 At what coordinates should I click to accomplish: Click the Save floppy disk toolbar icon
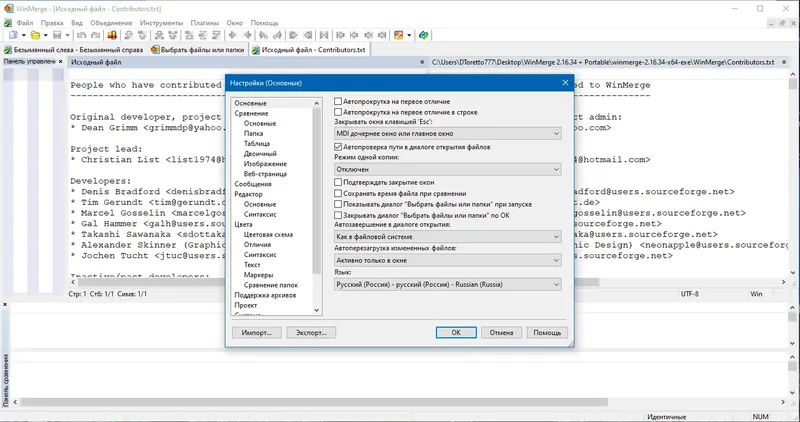coord(57,35)
